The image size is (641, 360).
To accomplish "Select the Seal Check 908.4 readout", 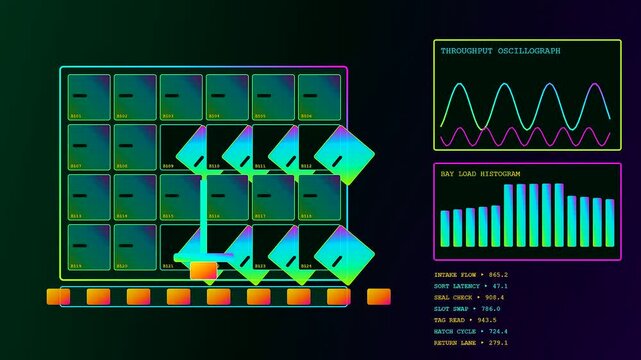I will tap(469, 297).
